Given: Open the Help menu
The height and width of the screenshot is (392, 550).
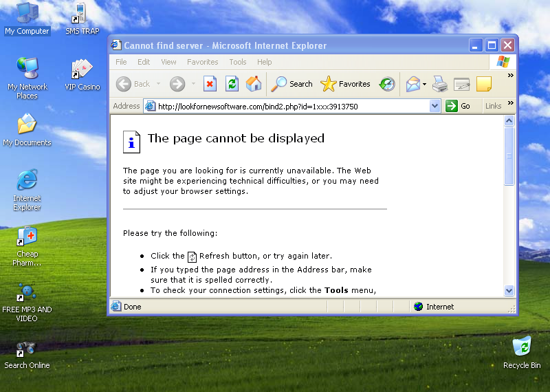Looking at the screenshot, I should click(x=264, y=62).
